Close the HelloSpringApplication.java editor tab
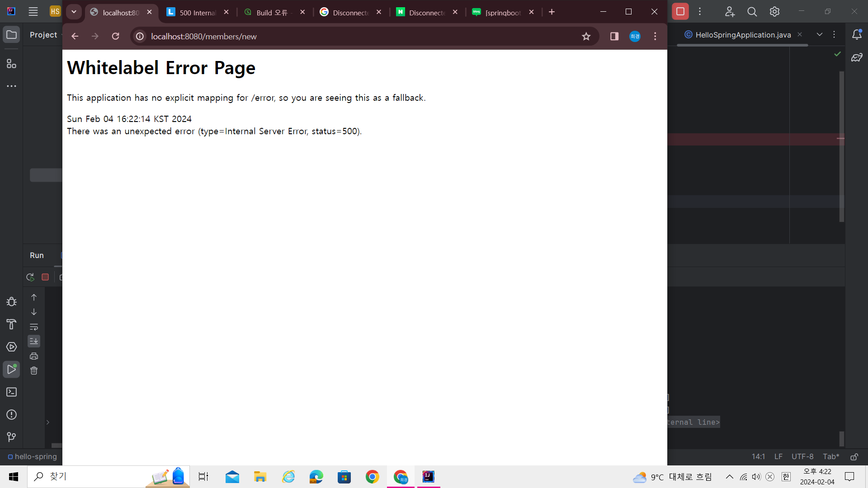The height and width of the screenshot is (488, 868). pos(800,34)
